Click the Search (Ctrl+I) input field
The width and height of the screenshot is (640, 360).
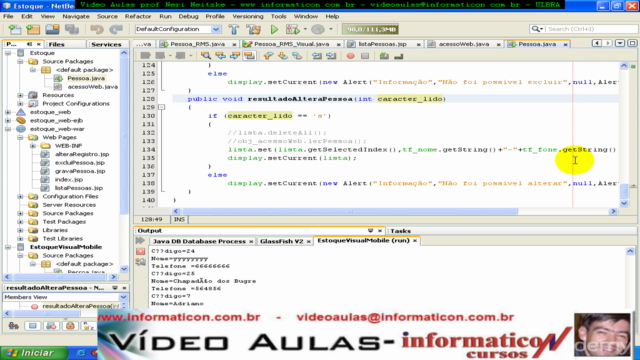pos(591,29)
